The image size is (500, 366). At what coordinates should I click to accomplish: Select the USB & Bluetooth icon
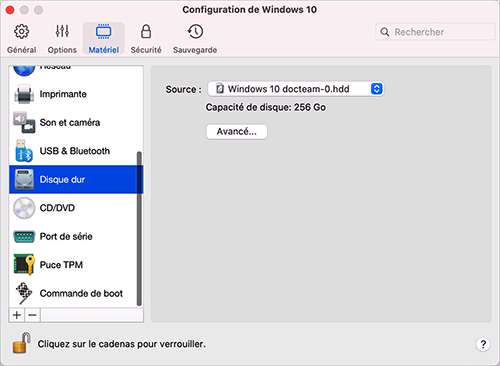(24, 151)
